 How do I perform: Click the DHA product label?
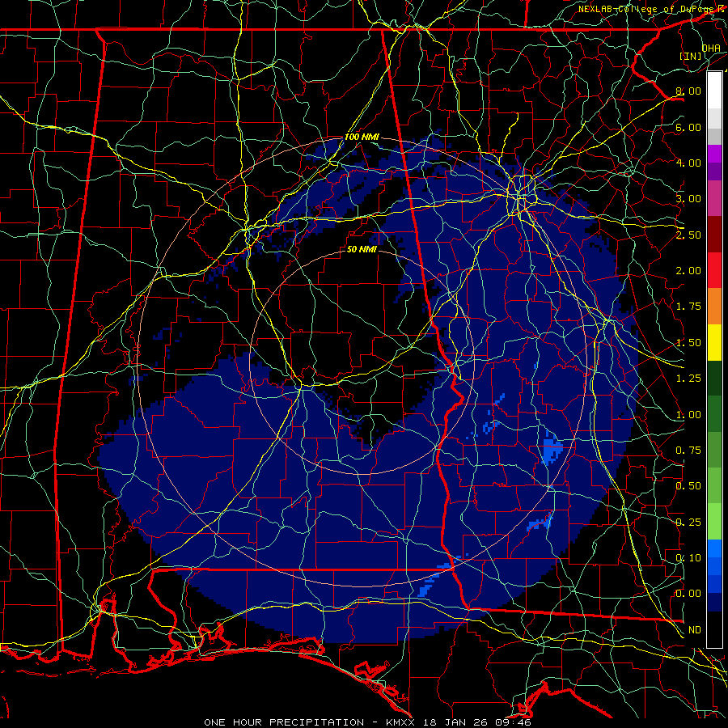(711, 48)
